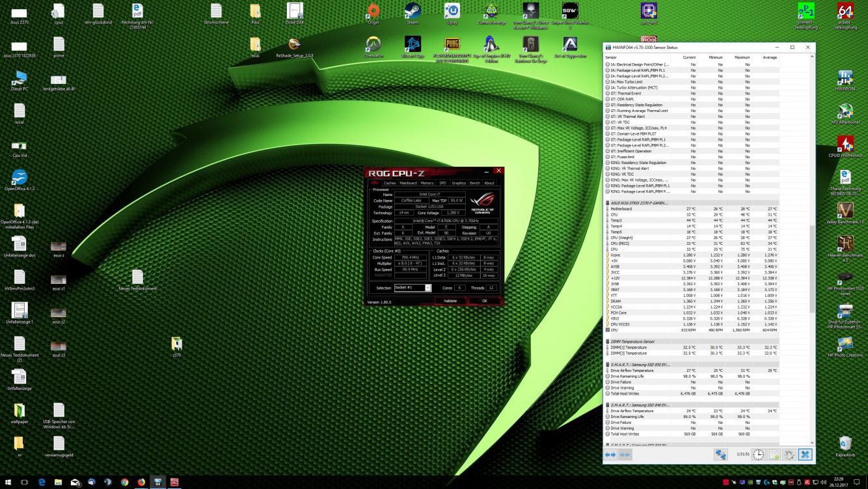Open PLAYERUNKNOWN'S BATTLEGROUNDS desktop shortcut

[452, 49]
